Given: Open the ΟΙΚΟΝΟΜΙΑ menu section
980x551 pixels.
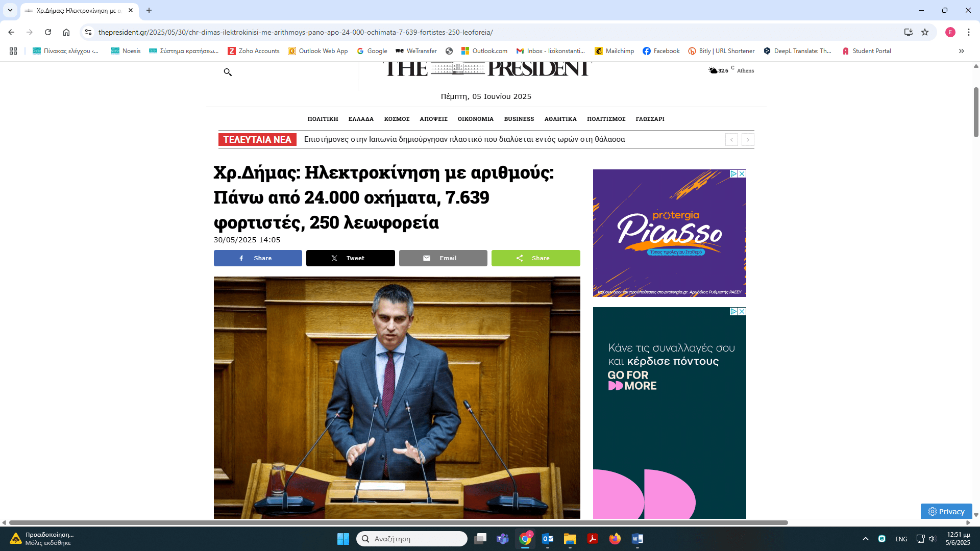Looking at the screenshot, I should pyautogui.click(x=475, y=119).
